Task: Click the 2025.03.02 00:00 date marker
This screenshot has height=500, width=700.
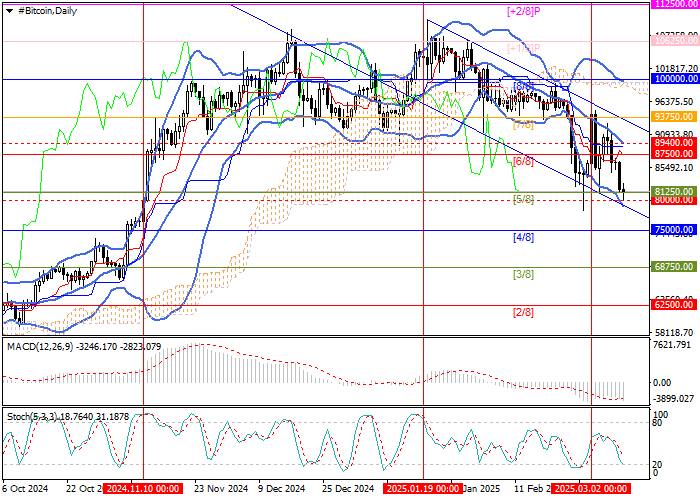Action: click(591, 490)
